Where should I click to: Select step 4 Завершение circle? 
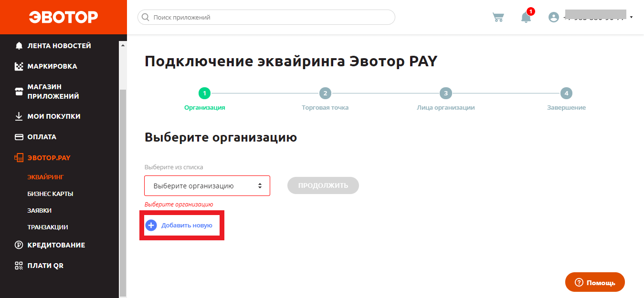pyautogui.click(x=566, y=93)
